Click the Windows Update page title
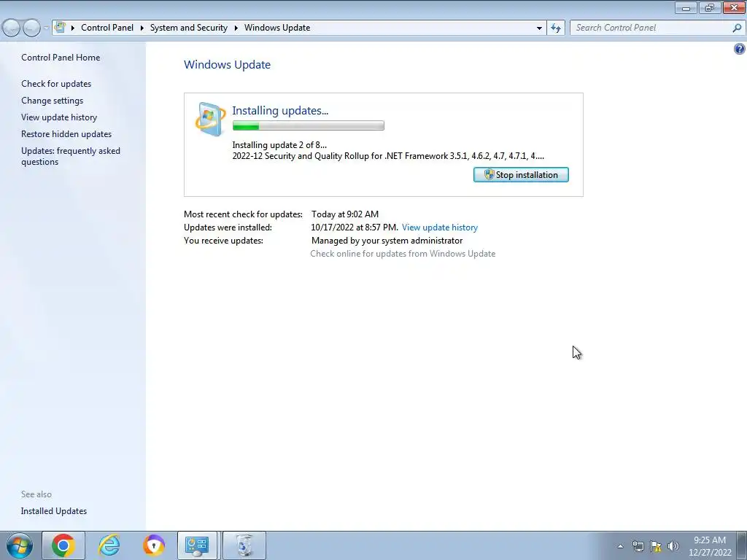This screenshot has width=747, height=560. (228, 65)
